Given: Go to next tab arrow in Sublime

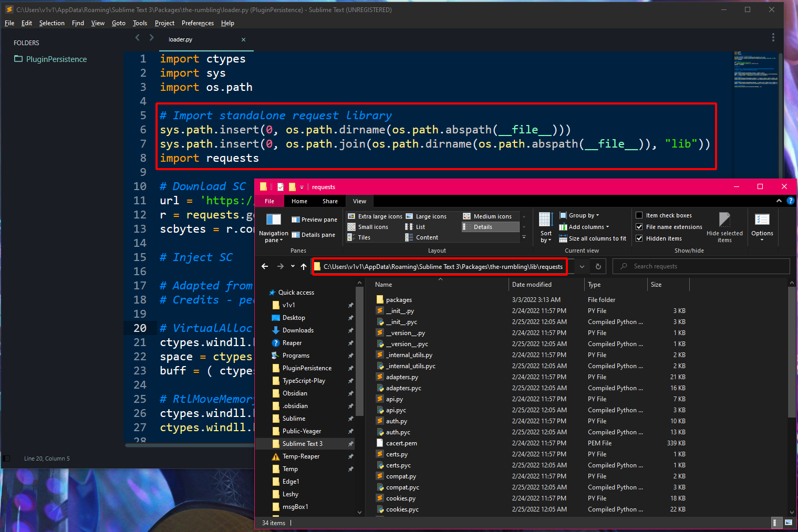Looking at the screenshot, I should click(x=152, y=37).
